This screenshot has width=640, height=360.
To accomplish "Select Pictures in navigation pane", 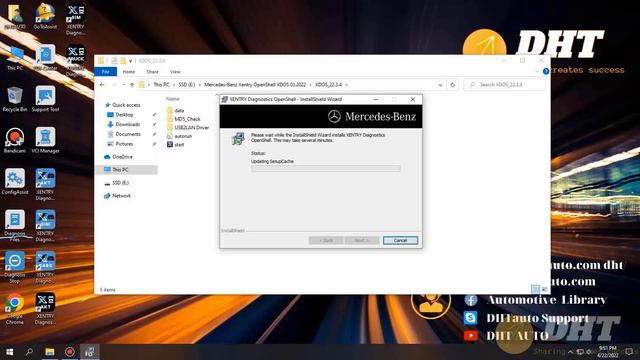I will tap(124, 144).
